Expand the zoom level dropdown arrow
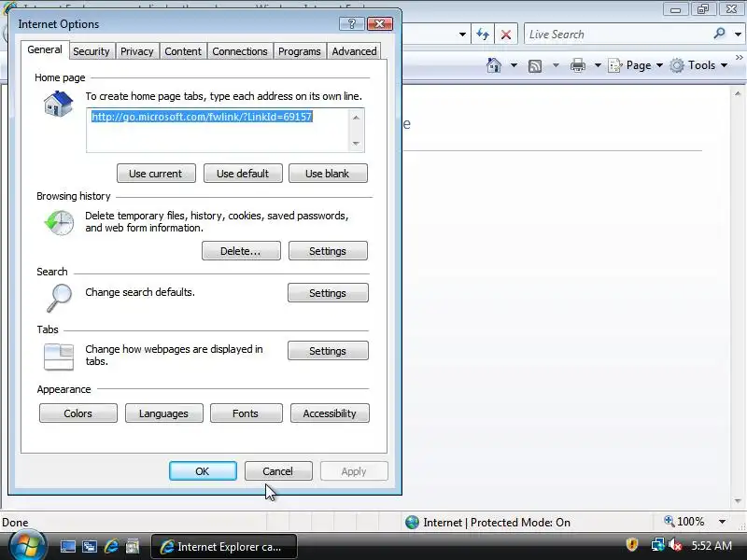This screenshot has height=560, width=747. [x=722, y=522]
